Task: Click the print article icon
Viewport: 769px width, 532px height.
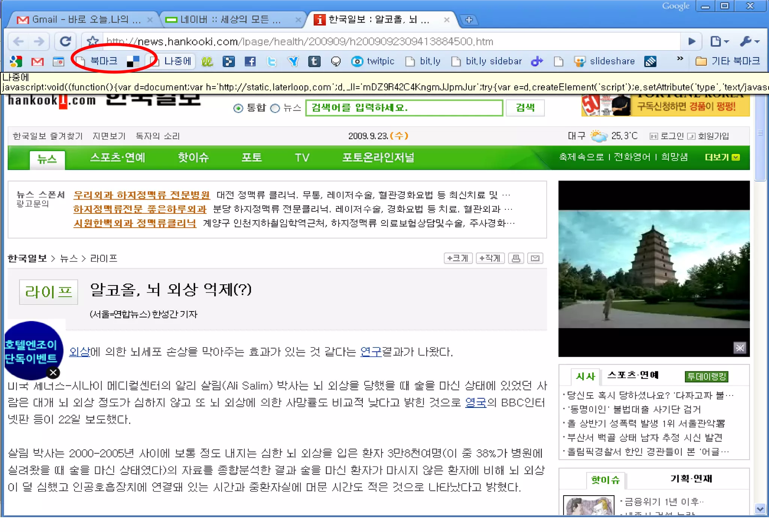Action: coord(516,258)
